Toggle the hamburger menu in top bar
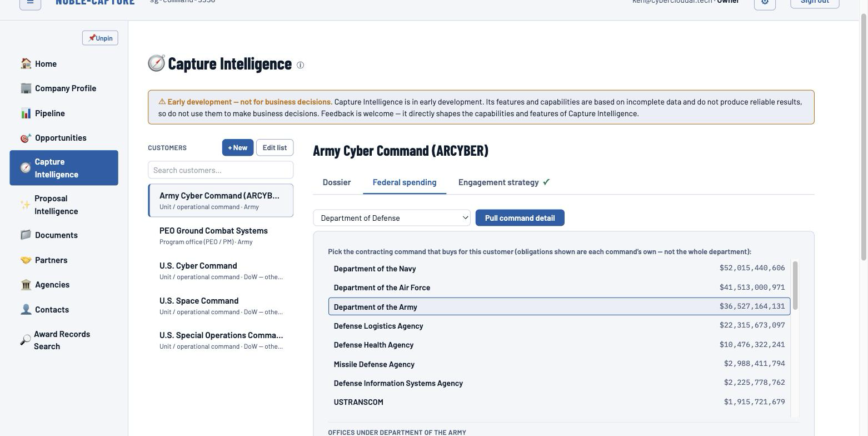 tap(31, 2)
